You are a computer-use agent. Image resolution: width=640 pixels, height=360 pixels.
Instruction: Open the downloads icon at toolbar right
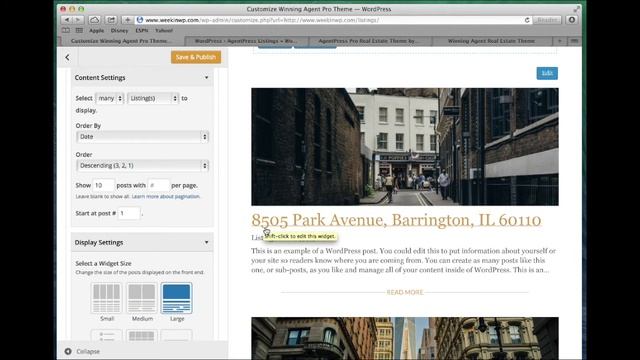point(572,20)
